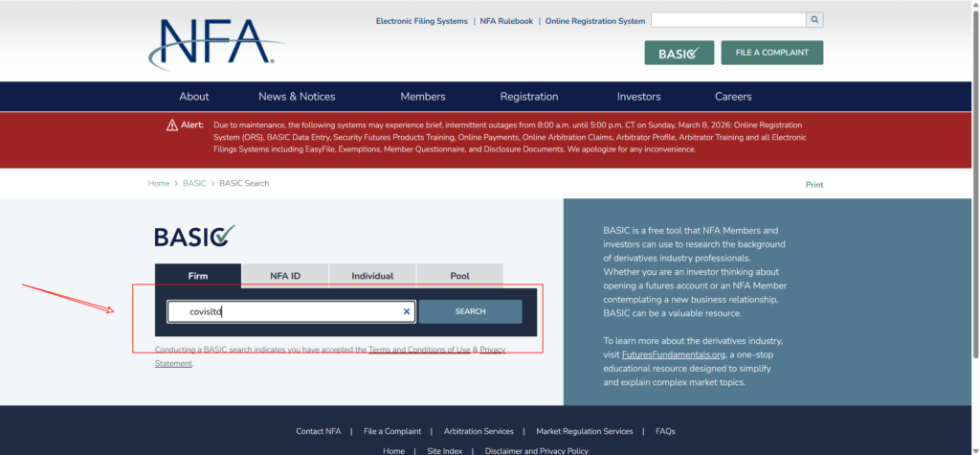
Task: Open the Investors navigation menu
Action: click(638, 97)
